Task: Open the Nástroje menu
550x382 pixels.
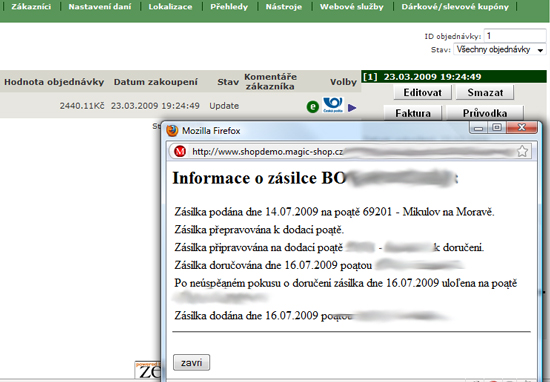Action: (x=283, y=7)
